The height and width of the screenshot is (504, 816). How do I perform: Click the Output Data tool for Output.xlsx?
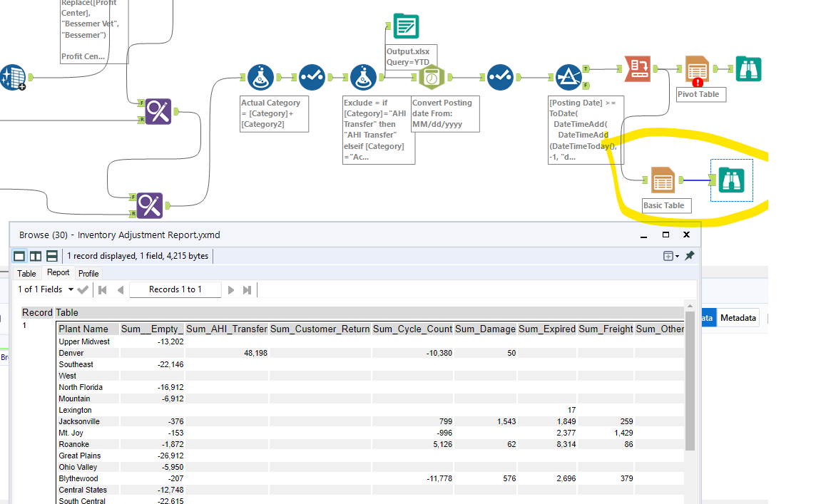[406, 26]
